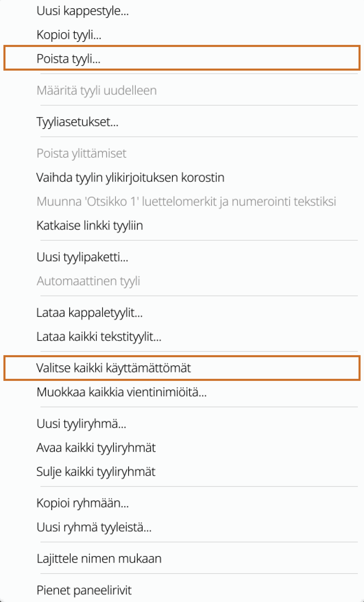
Task: Toggle Pienet paneelirivit option
Action: tap(84, 589)
